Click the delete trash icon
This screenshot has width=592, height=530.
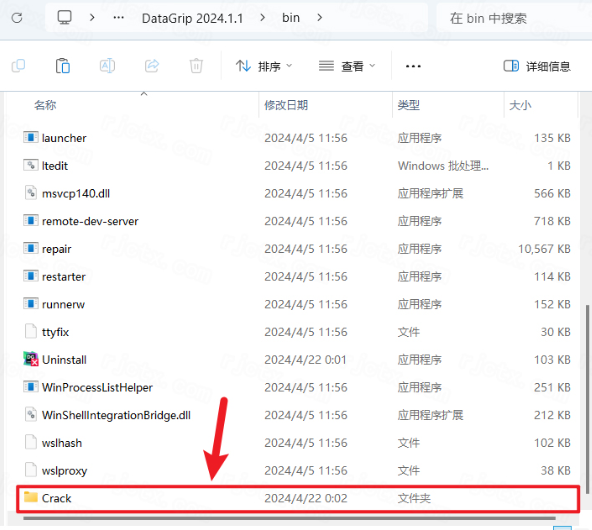[x=196, y=66]
